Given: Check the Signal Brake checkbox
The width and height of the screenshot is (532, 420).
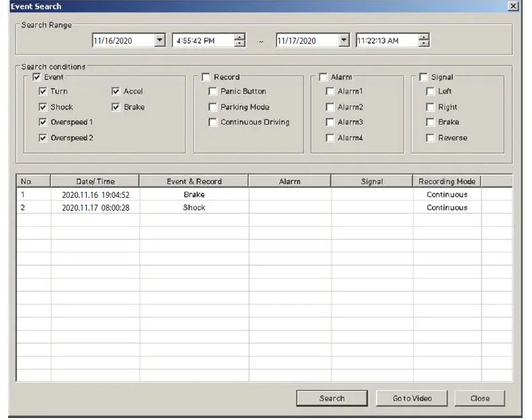Looking at the screenshot, I should pos(430,122).
